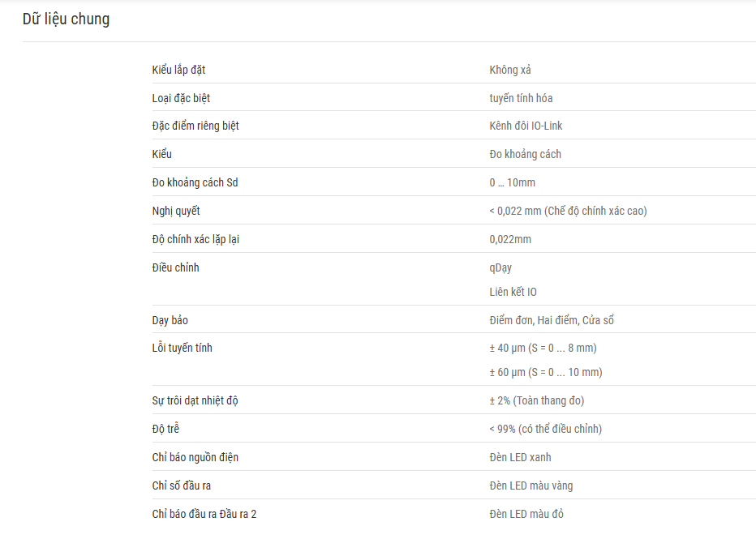Select 'Điểm đơn, Hai điểm, Cửa sổ' value

click(x=552, y=320)
